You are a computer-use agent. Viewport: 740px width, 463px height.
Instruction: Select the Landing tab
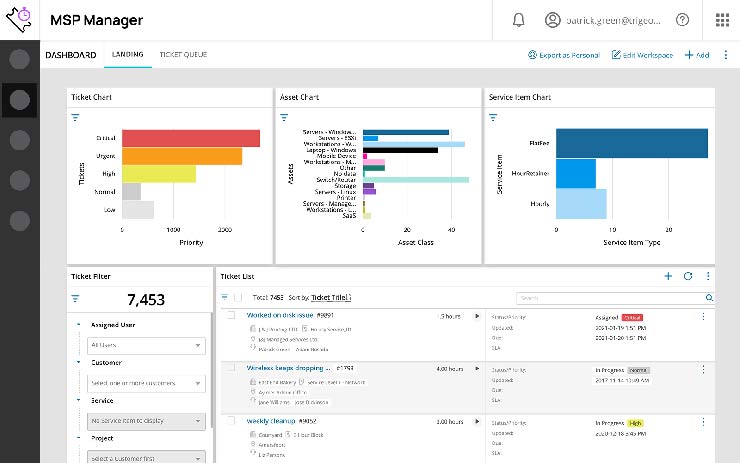(x=127, y=54)
